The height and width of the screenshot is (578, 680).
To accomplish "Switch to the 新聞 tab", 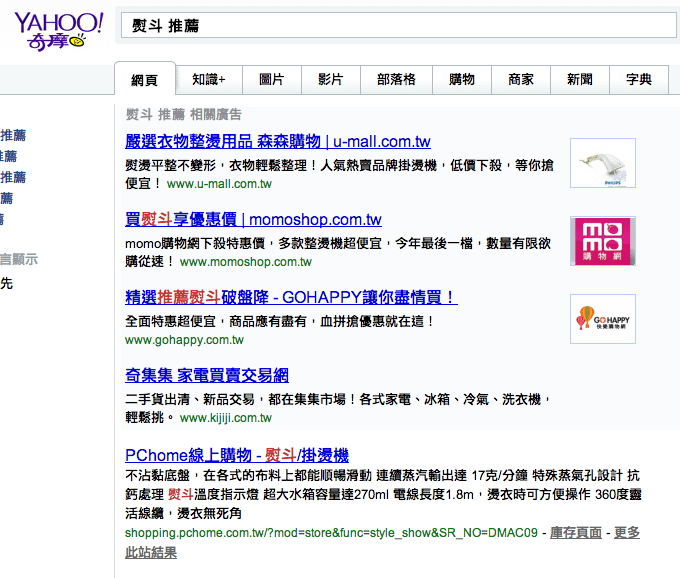I will (x=580, y=79).
